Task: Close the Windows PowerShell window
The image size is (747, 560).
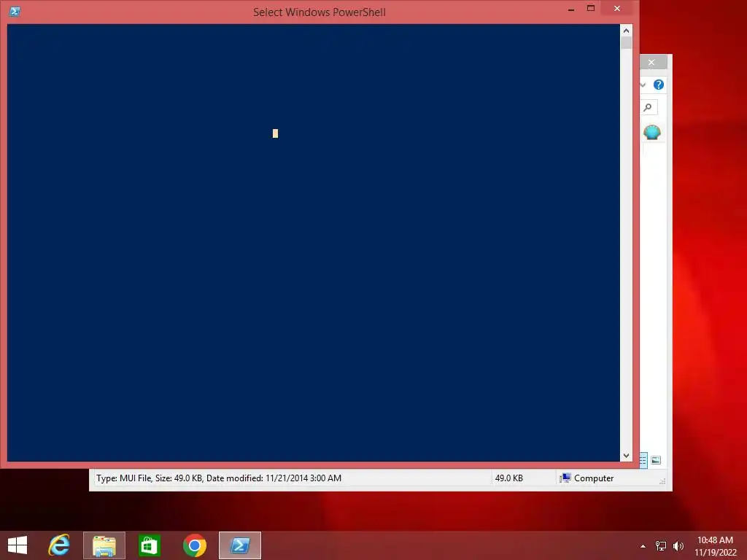Action: (x=617, y=9)
